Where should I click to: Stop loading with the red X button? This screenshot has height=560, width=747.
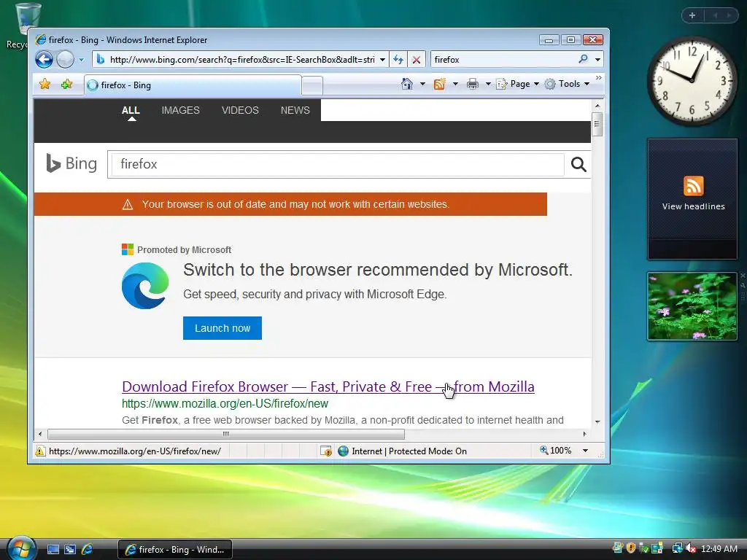click(x=417, y=60)
